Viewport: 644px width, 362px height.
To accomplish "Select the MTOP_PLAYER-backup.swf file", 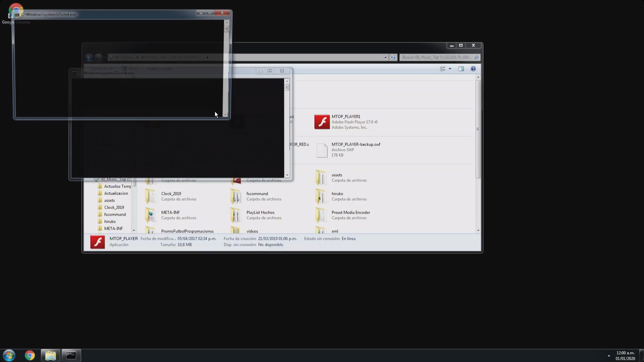I will (x=348, y=150).
